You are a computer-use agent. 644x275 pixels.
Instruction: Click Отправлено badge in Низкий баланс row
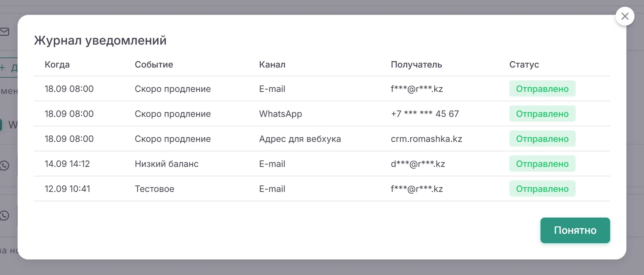click(x=542, y=164)
